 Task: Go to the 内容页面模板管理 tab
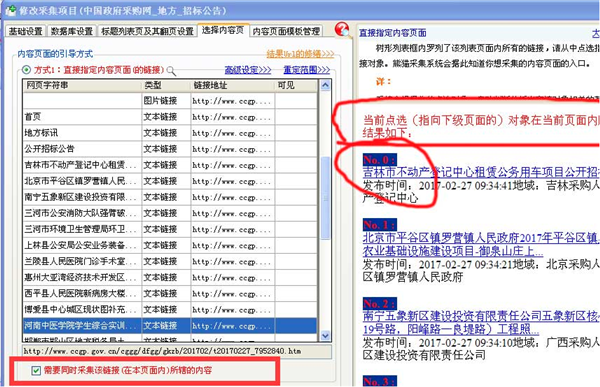(286, 31)
